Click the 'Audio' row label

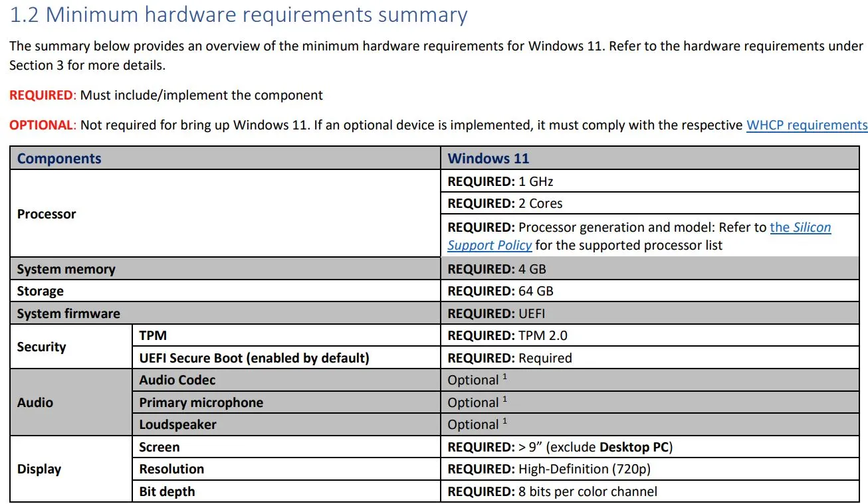35,402
